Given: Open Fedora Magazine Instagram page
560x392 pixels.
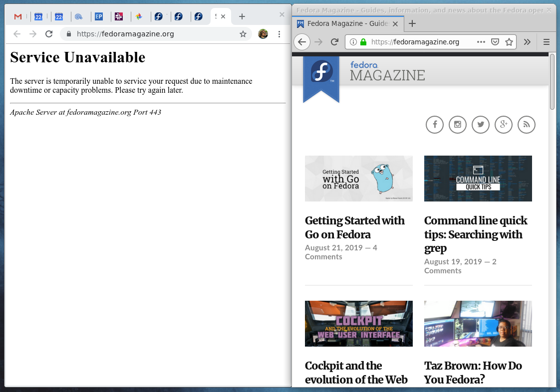Looking at the screenshot, I should [458, 125].
